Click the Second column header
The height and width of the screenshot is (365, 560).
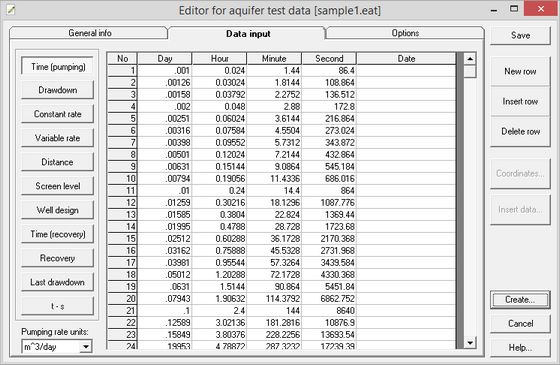(329, 59)
